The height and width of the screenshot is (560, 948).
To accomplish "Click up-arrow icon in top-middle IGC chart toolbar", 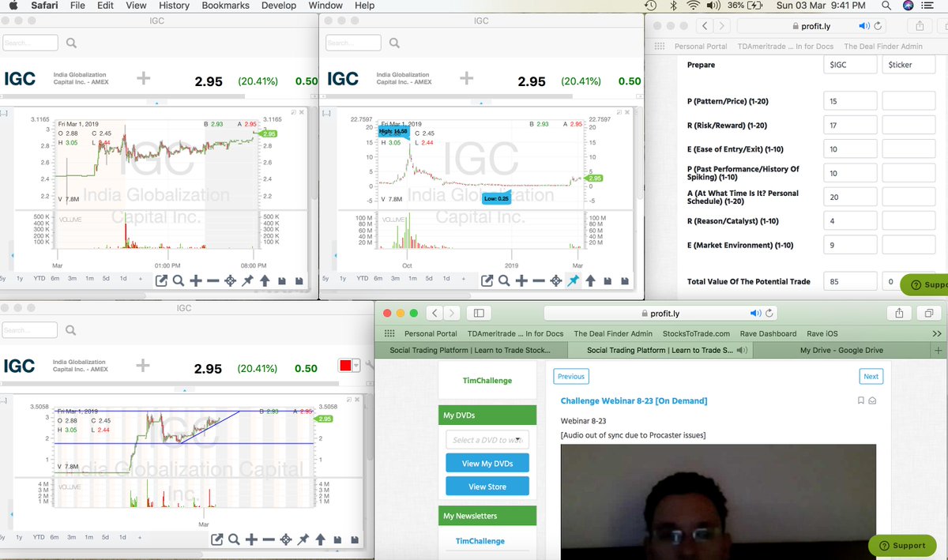I will tap(590, 280).
